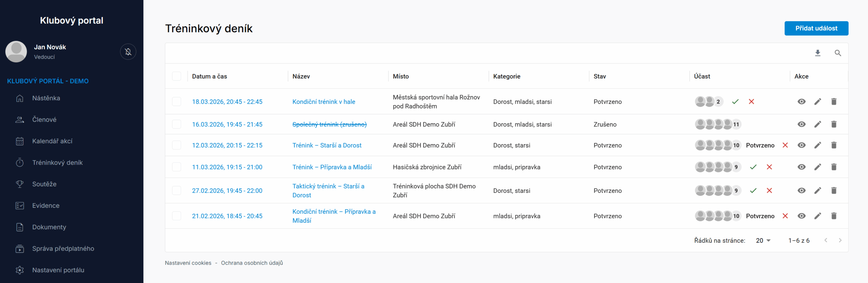Edit Kondiční trénink v hale with the pencil

[x=817, y=101]
